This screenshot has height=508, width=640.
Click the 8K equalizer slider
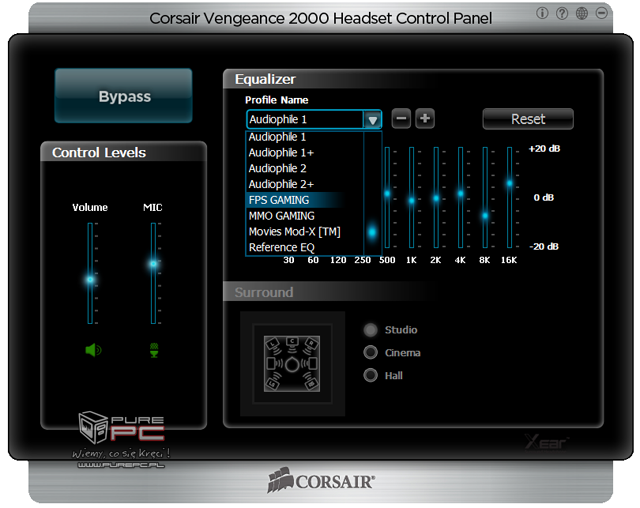pos(485,197)
